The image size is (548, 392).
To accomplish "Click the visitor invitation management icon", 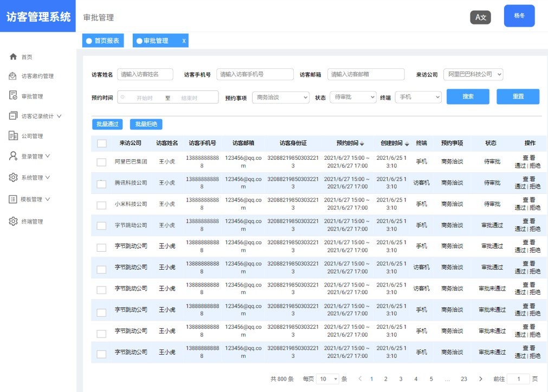I will (x=14, y=76).
